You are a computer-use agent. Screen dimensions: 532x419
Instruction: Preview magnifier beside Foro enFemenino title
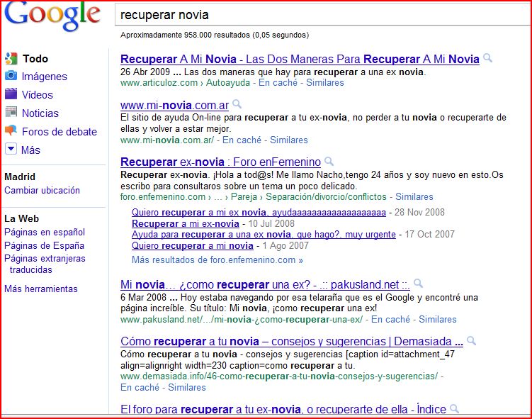329,161
